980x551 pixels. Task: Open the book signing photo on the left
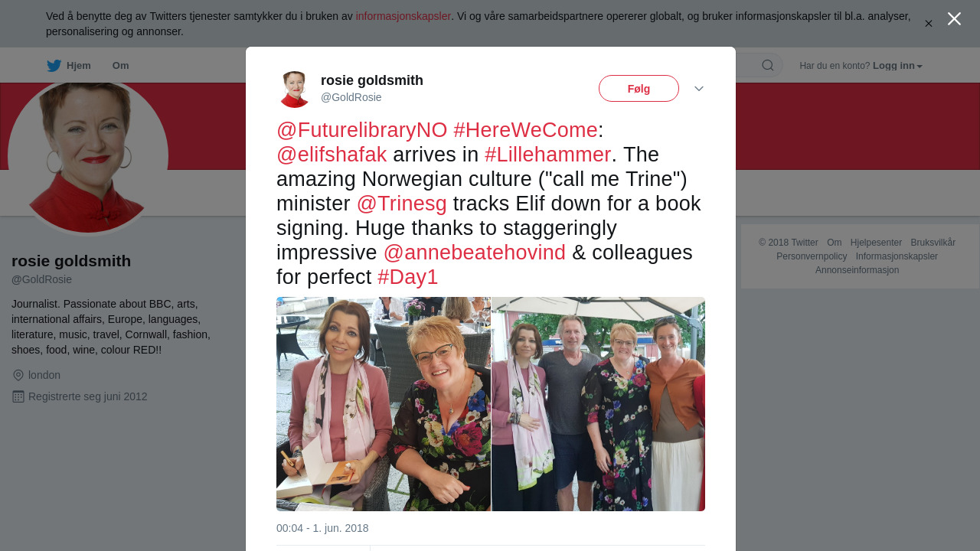[x=383, y=404]
